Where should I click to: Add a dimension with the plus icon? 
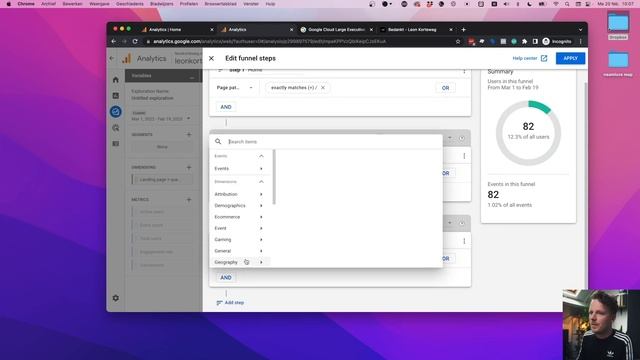[189, 167]
